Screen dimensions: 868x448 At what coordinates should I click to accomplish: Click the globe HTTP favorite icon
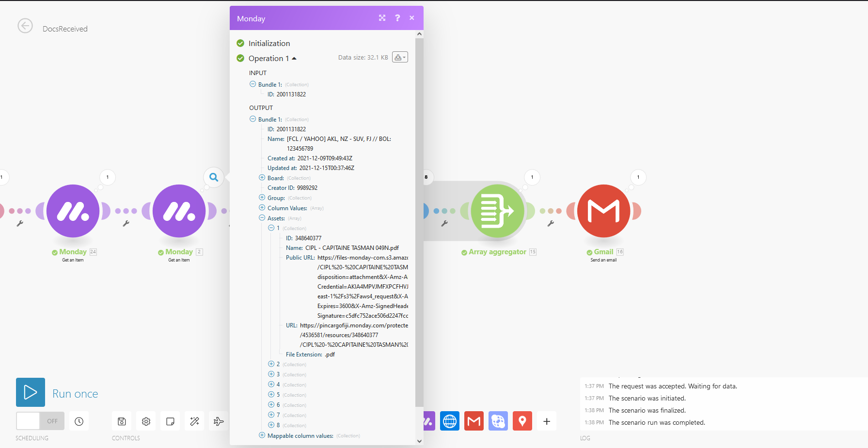tap(450, 421)
